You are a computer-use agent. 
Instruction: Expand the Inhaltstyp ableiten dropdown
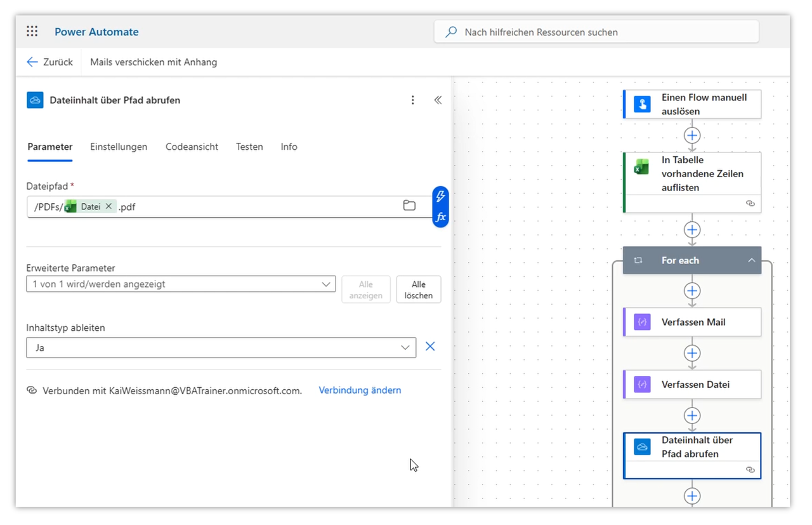tap(221, 348)
